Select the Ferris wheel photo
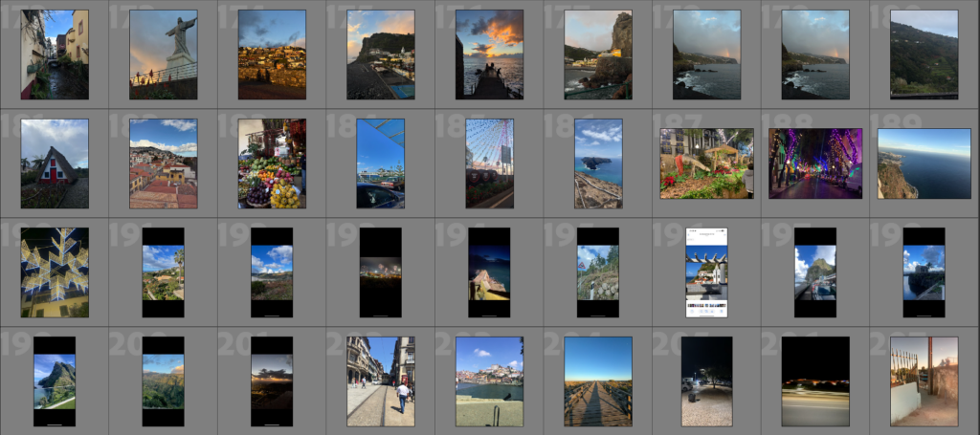Viewport: 980px width, 435px height. pyautogui.click(x=489, y=163)
